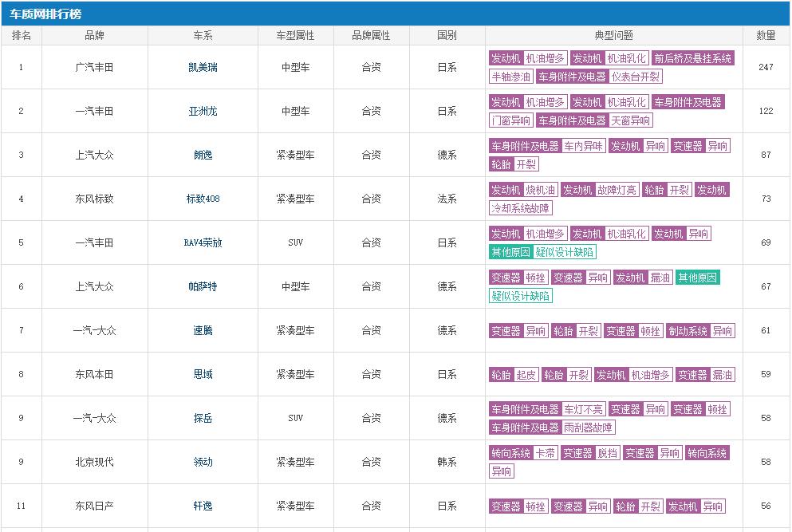Select the 雨刮器故障 problem tag

click(x=589, y=428)
